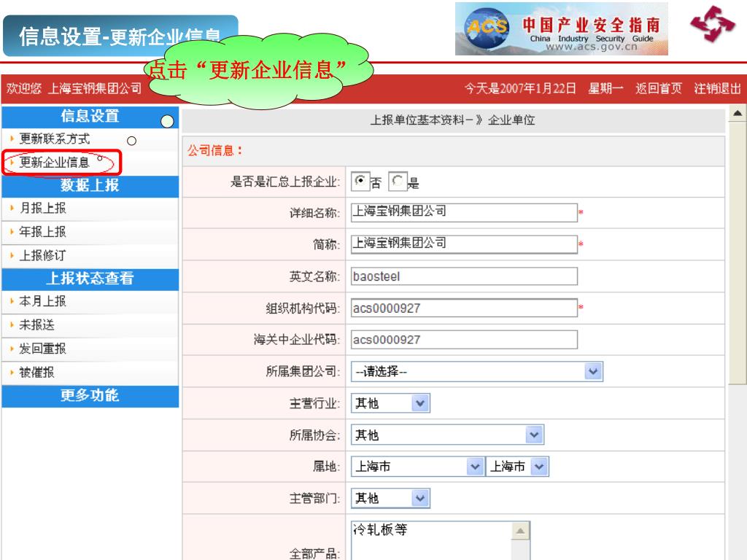Screen dimensions: 747x560
Task: Open 年报上报 in the sidebar
Action: click(42, 232)
